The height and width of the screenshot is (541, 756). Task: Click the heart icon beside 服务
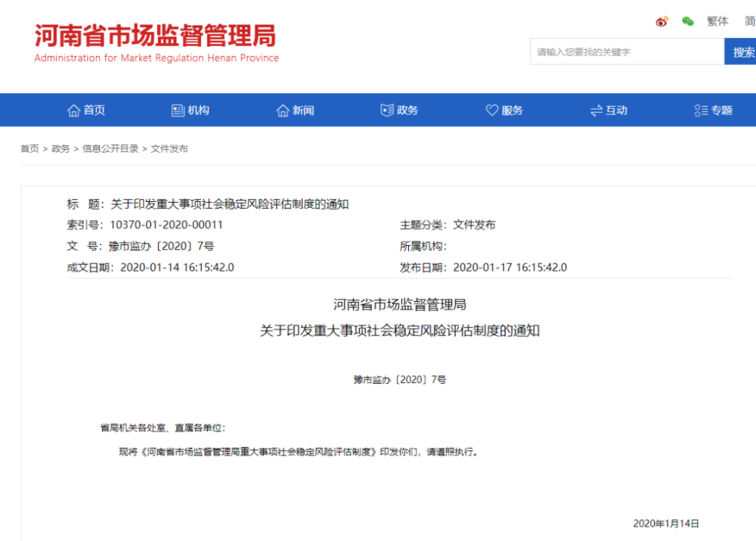pos(492,110)
